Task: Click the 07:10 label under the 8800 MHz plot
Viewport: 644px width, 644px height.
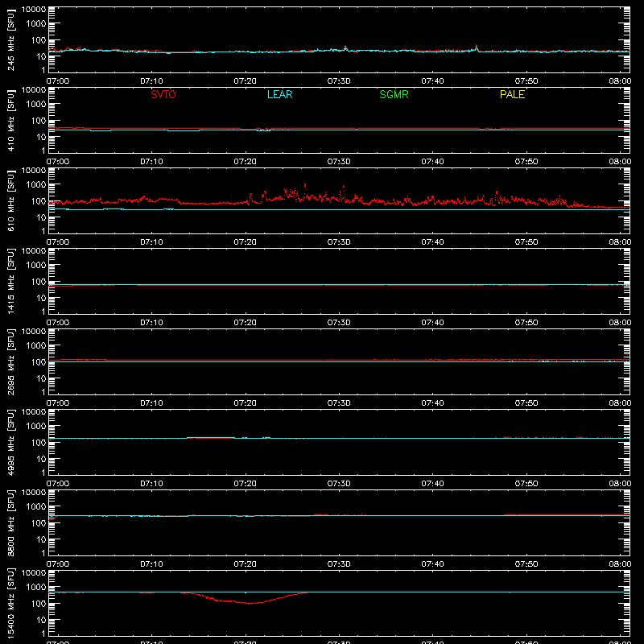Action: click(151, 564)
